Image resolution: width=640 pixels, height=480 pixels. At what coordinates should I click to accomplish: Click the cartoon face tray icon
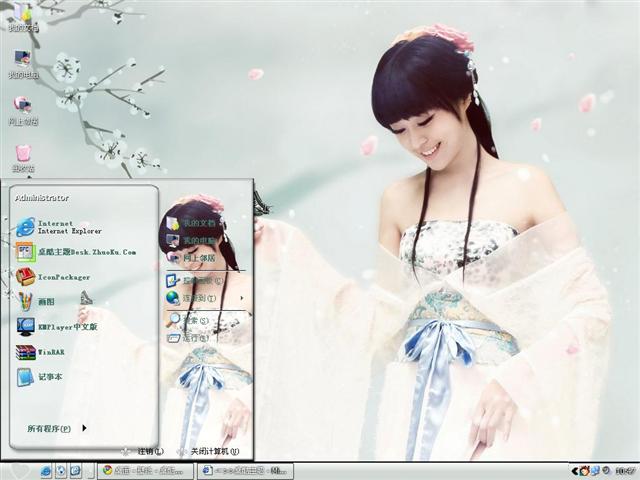[x=585, y=471]
